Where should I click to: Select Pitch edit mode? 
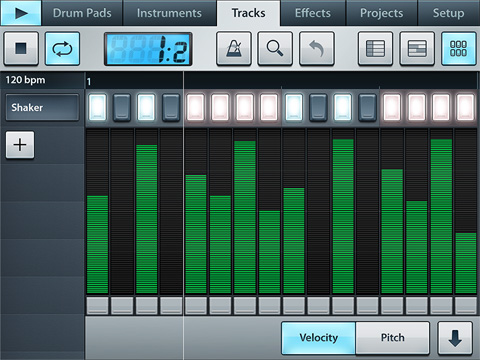click(x=393, y=338)
